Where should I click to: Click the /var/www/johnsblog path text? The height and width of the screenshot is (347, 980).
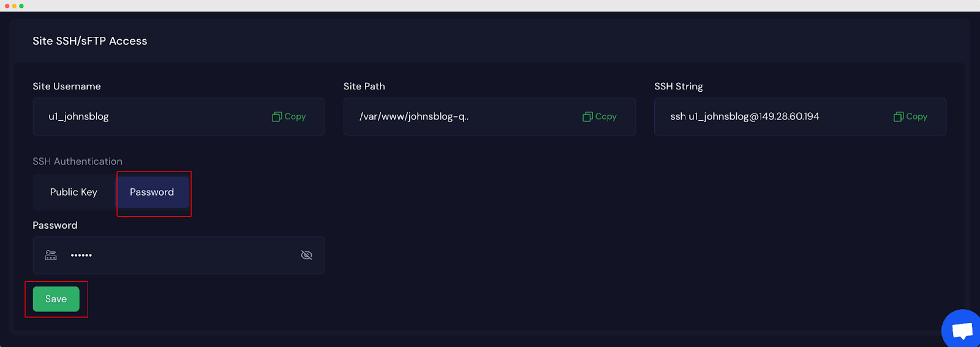point(413,116)
